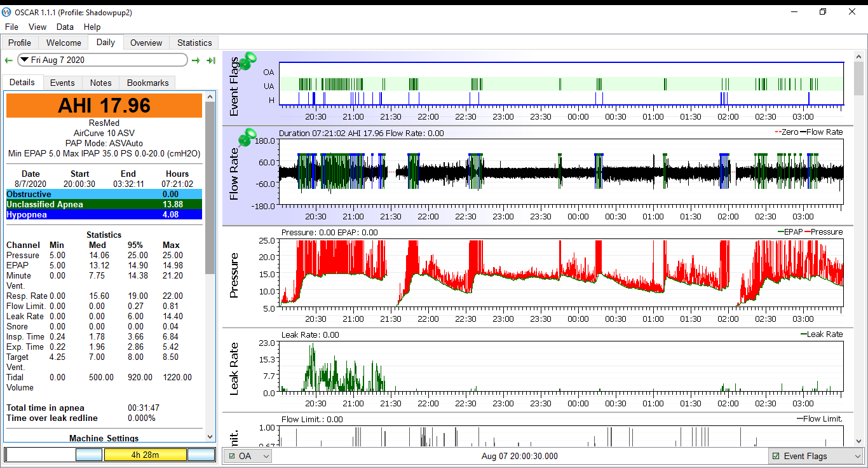Image resolution: width=868 pixels, height=468 pixels.
Task: Click the Hypopnea event row
Action: (x=104, y=214)
